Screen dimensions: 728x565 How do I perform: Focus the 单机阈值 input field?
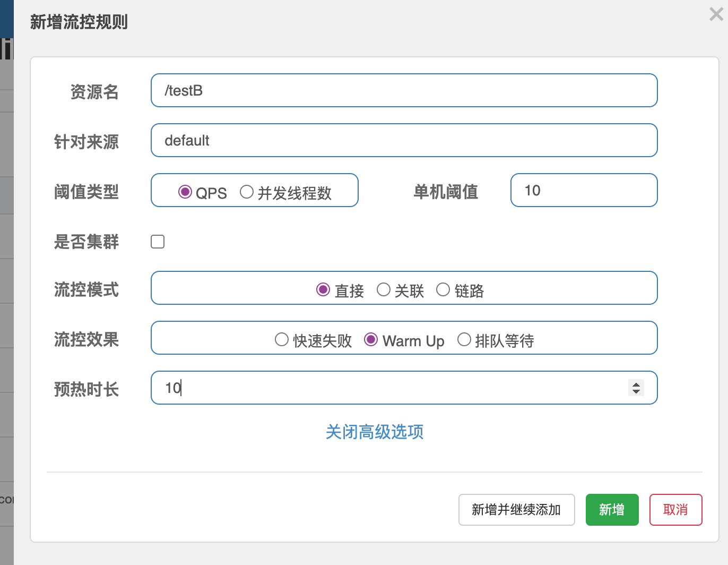[584, 190]
